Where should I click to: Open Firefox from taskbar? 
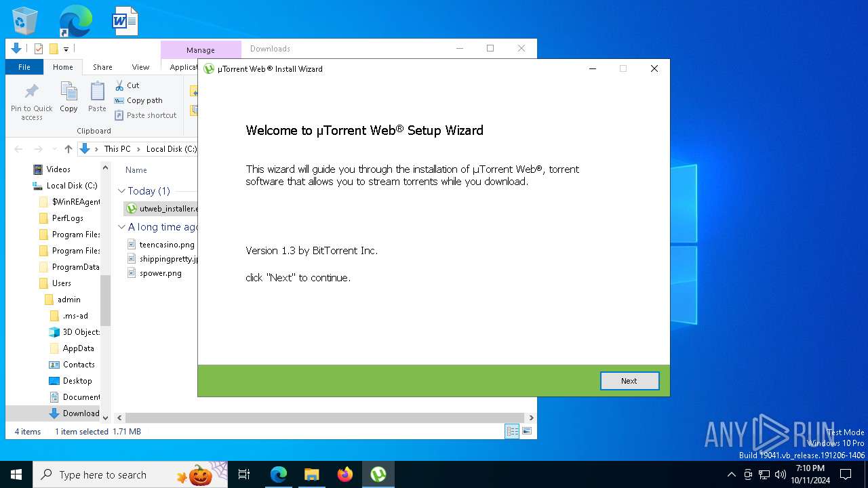(345, 474)
